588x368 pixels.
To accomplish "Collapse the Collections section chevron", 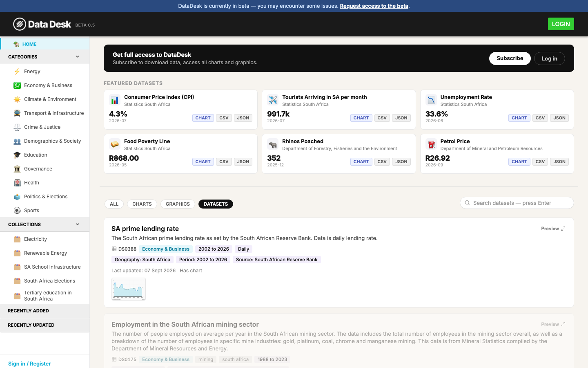I will coord(78,224).
